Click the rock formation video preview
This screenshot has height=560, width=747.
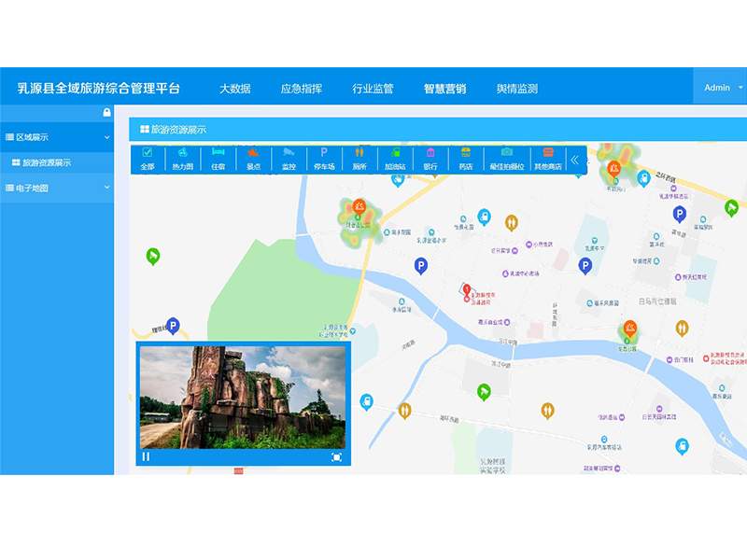(243, 398)
